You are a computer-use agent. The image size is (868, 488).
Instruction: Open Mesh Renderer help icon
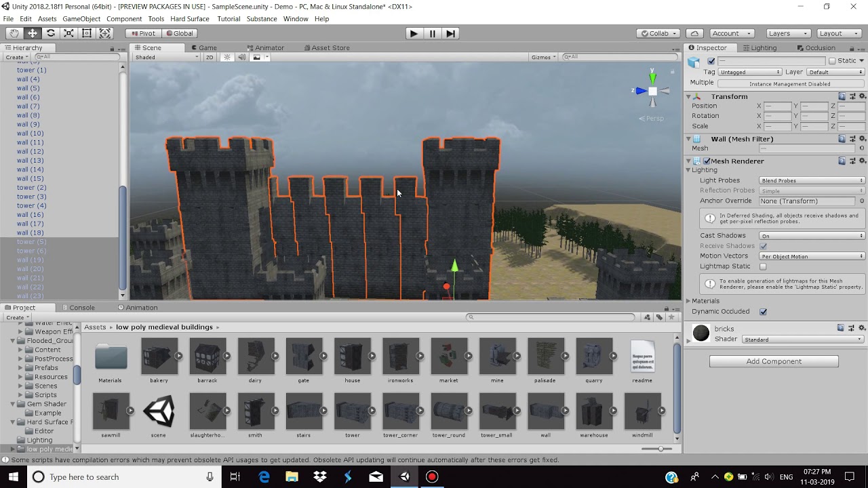pyautogui.click(x=842, y=161)
